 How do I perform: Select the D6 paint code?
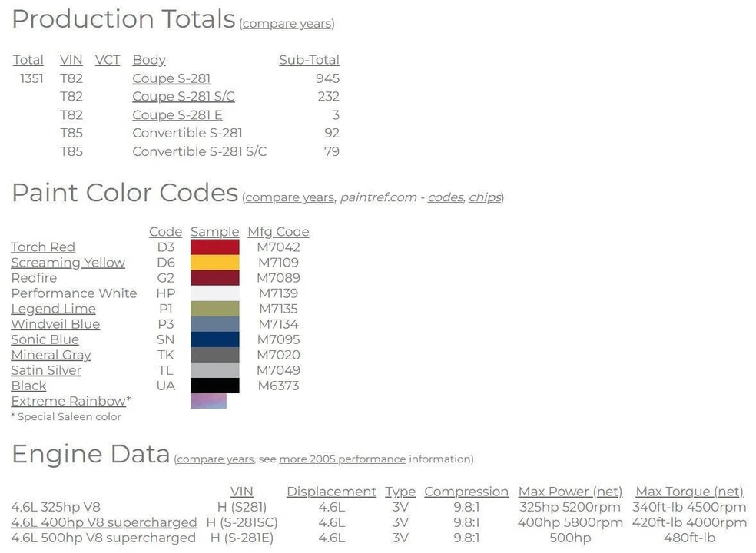point(165,262)
